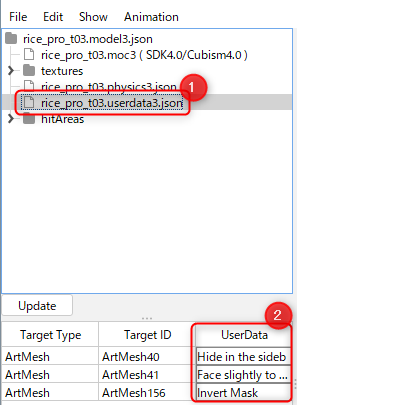Screen dimensions: 400x405
Task: Click the UserData column header
Action: [244, 335]
